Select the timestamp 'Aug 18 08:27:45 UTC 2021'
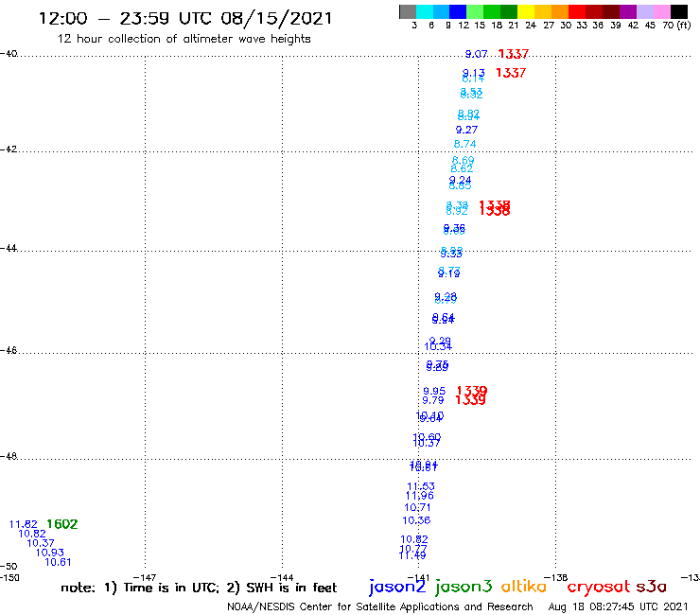The image size is (700, 615). pos(619,607)
